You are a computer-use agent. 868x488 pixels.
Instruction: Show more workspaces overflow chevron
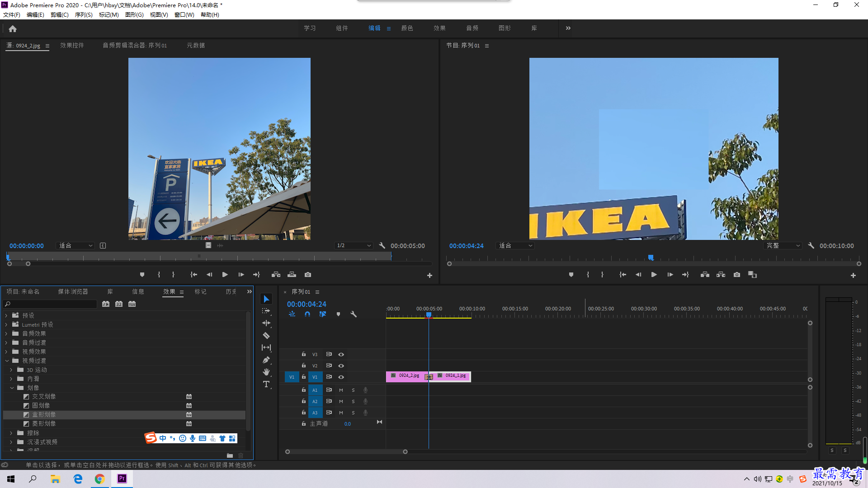pyautogui.click(x=568, y=28)
